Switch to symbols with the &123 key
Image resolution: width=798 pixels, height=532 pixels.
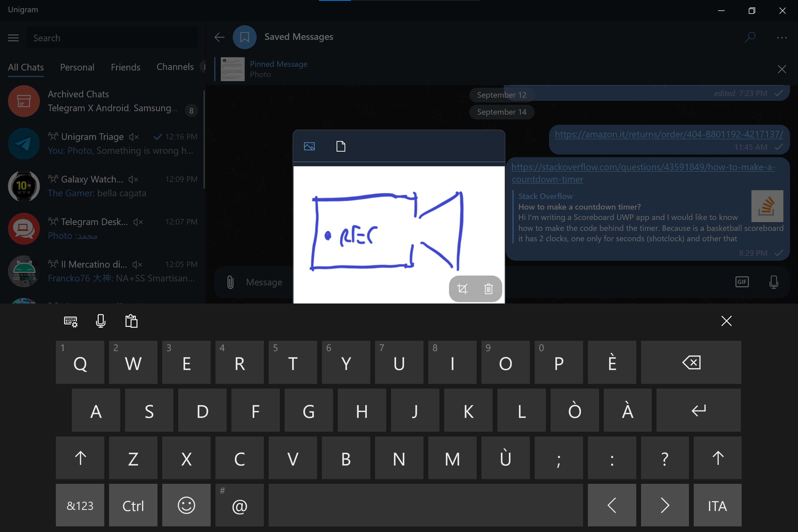coord(80,505)
